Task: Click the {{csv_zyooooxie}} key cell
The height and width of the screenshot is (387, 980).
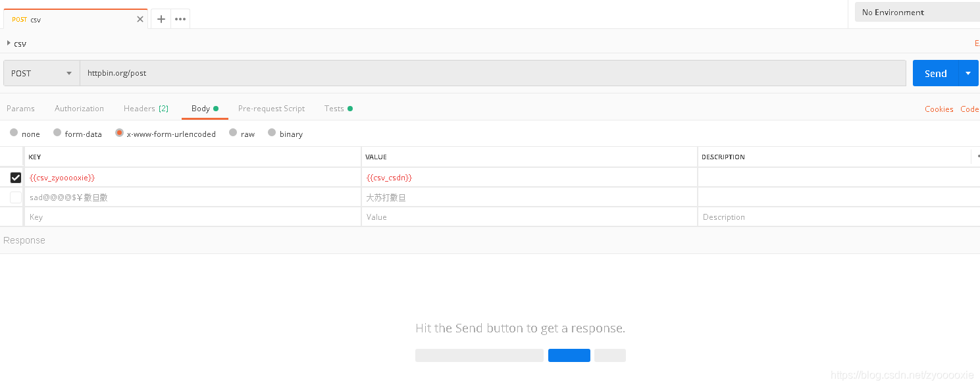Action: pyautogui.click(x=193, y=178)
